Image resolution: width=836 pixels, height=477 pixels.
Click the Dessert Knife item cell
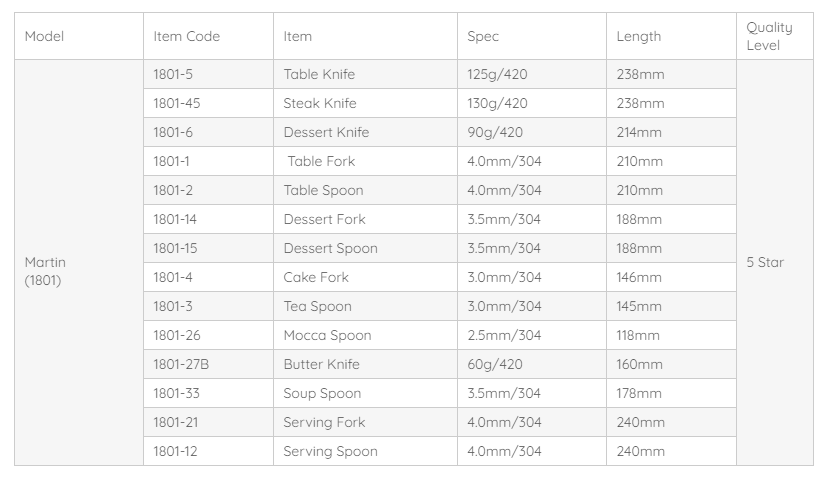[x=326, y=132]
